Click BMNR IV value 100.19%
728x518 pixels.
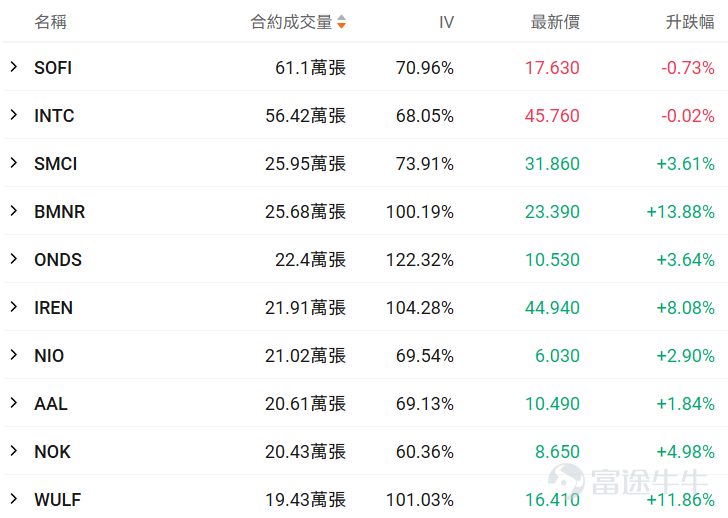(x=420, y=212)
